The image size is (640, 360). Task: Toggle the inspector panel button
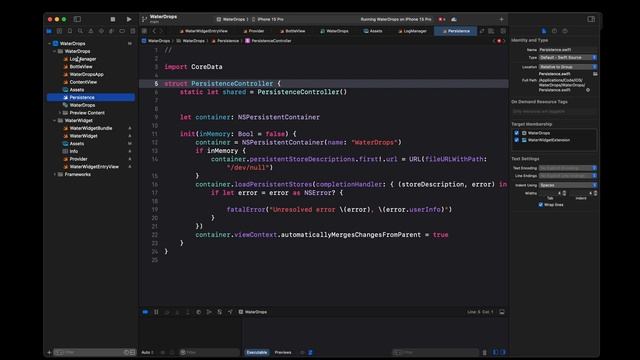(x=591, y=19)
